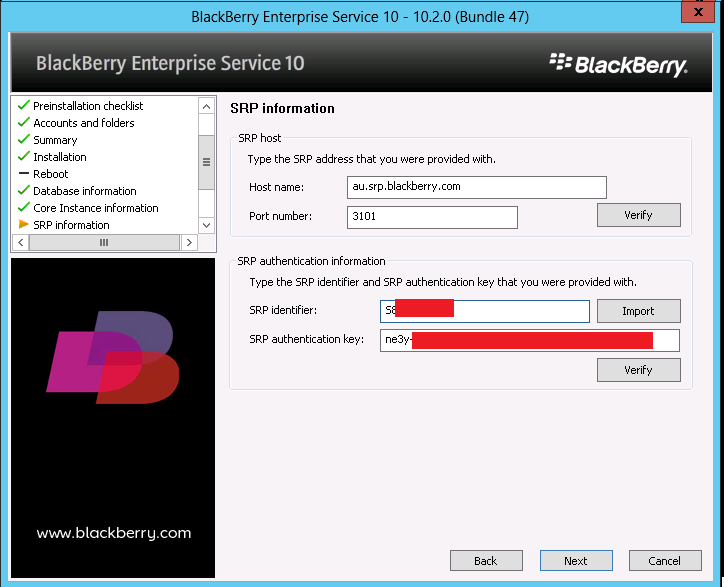Click green checkmark beside Summary

(x=24, y=139)
